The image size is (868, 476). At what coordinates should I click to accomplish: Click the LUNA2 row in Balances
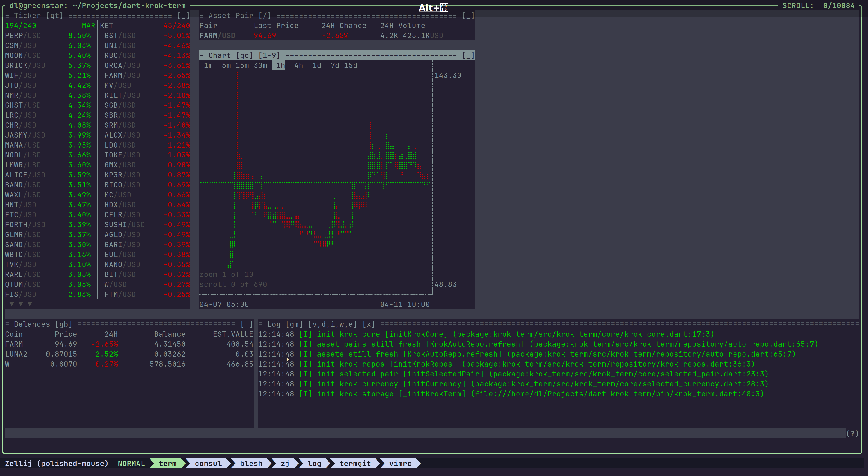tap(129, 355)
